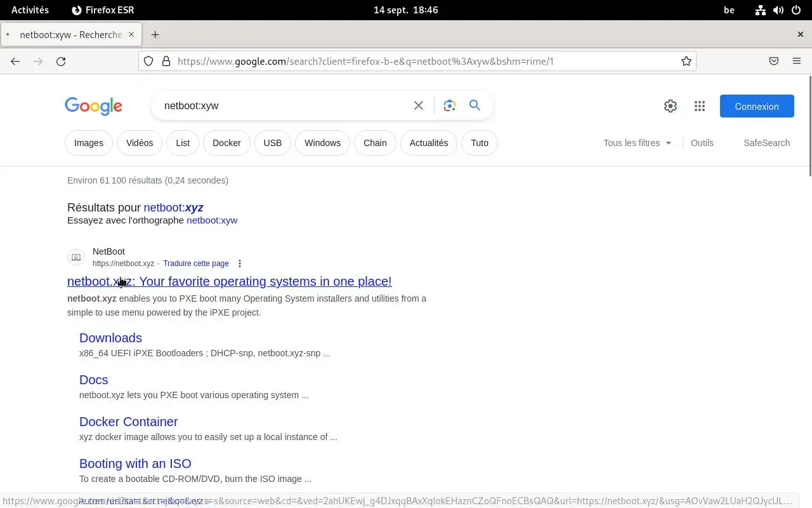Open Google quick settings gear
The width and height of the screenshot is (812, 508).
(x=671, y=106)
